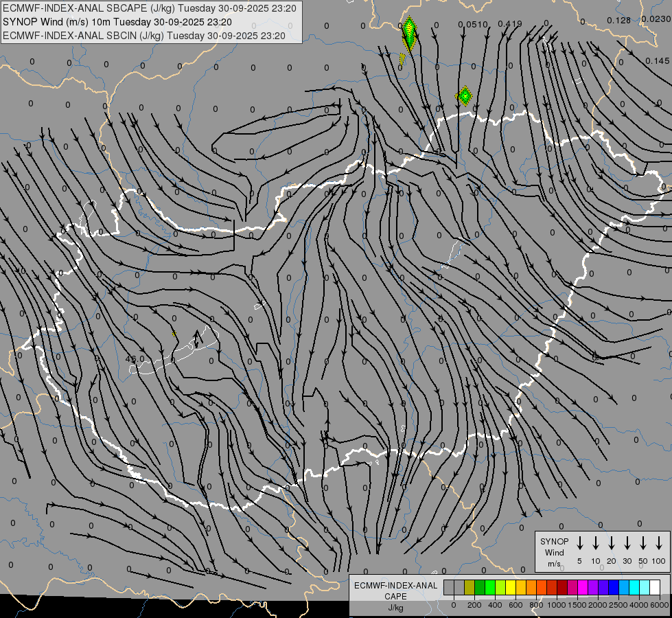
Task: Click the 45.0 value beside Lake Balaton
Action: coord(135,359)
